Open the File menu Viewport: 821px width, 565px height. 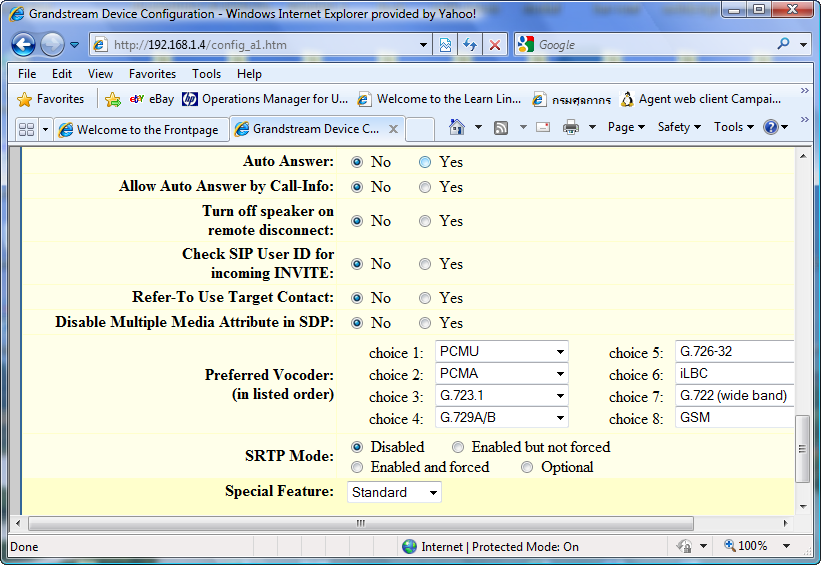pyautogui.click(x=27, y=74)
